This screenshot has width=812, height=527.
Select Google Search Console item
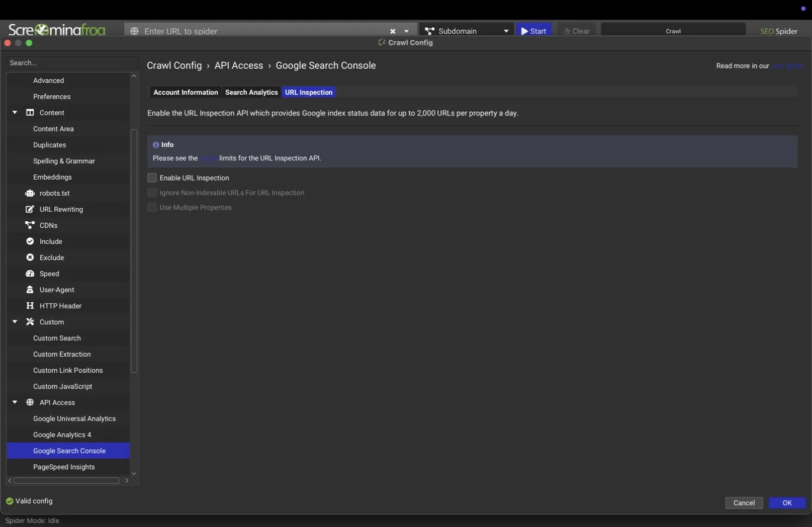[x=68, y=451]
